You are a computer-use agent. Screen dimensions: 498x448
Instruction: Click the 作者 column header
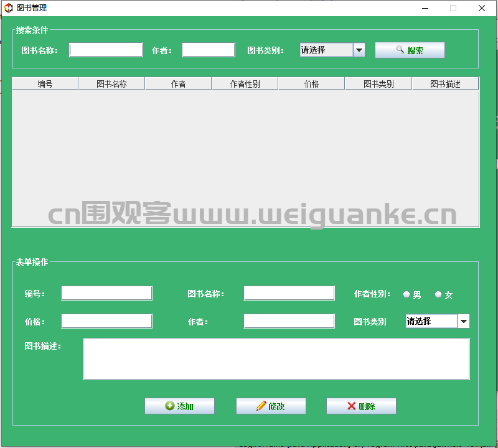[x=178, y=83]
